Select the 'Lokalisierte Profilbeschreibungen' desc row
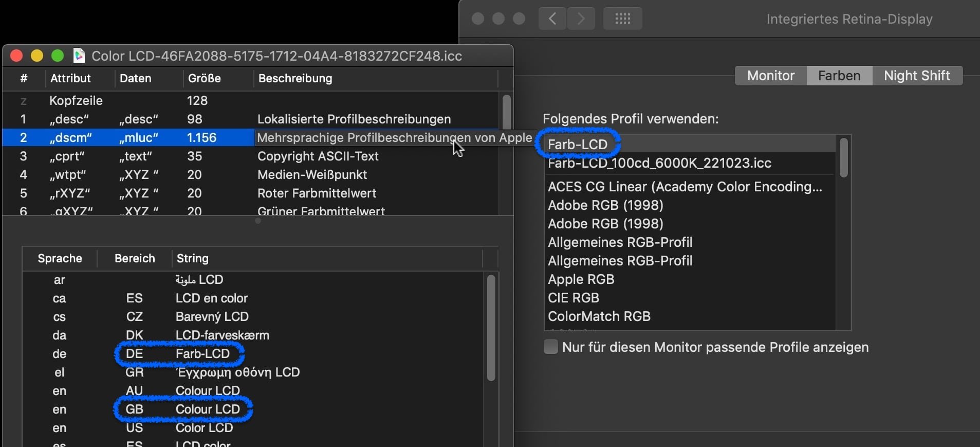 pyautogui.click(x=251, y=119)
